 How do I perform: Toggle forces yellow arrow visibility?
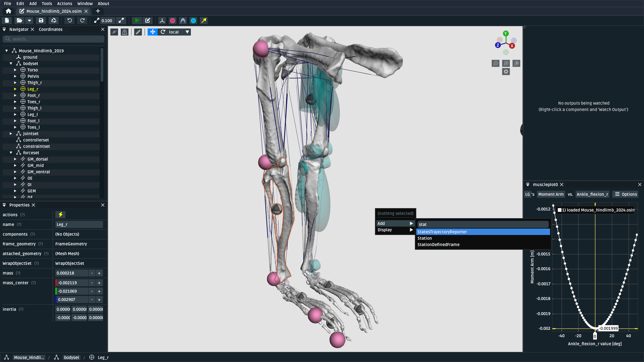[x=204, y=20]
